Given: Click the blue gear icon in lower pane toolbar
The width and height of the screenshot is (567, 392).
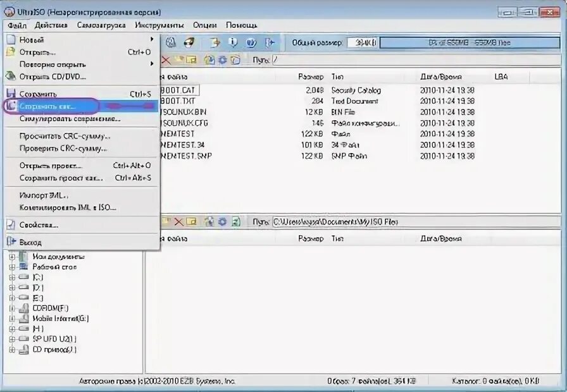Looking at the screenshot, I should [x=222, y=221].
